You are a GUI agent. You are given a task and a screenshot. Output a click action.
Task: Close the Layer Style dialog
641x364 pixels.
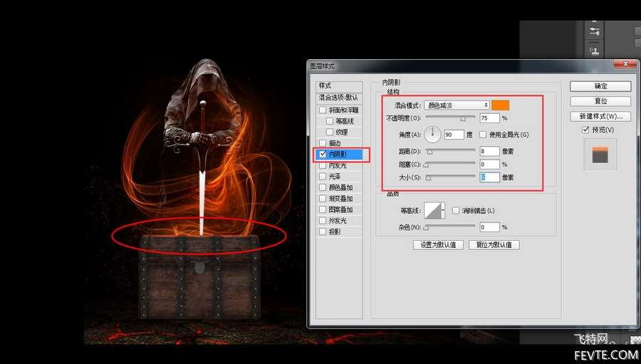(x=625, y=64)
